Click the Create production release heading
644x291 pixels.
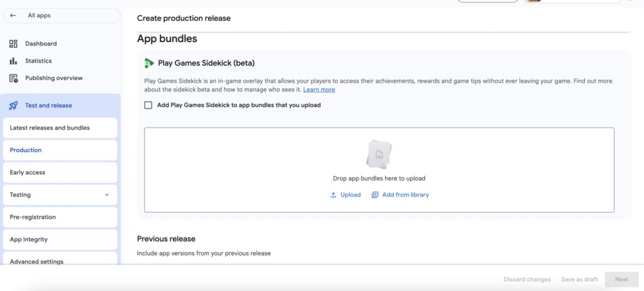tap(184, 18)
